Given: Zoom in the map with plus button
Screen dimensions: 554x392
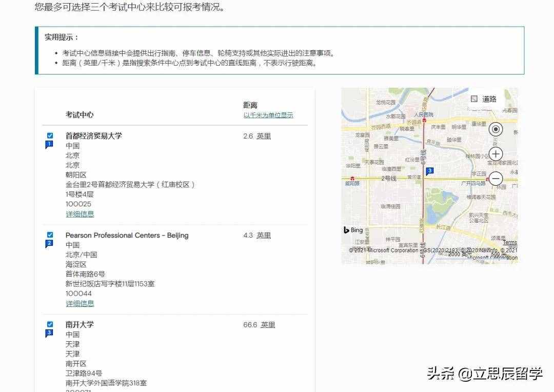Looking at the screenshot, I should (496, 154).
